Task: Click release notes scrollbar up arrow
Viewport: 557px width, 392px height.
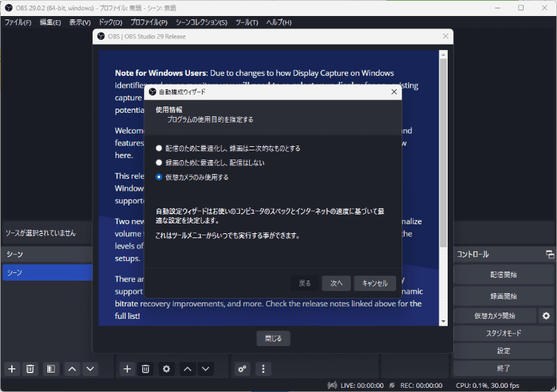Action: click(443, 55)
